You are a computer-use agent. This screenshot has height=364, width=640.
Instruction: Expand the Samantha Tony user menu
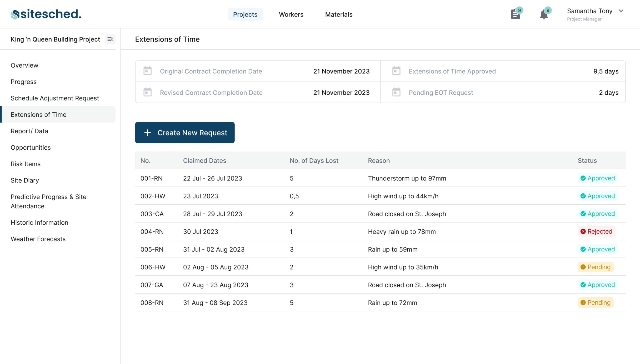pyautogui.click(x=621, y=11)
